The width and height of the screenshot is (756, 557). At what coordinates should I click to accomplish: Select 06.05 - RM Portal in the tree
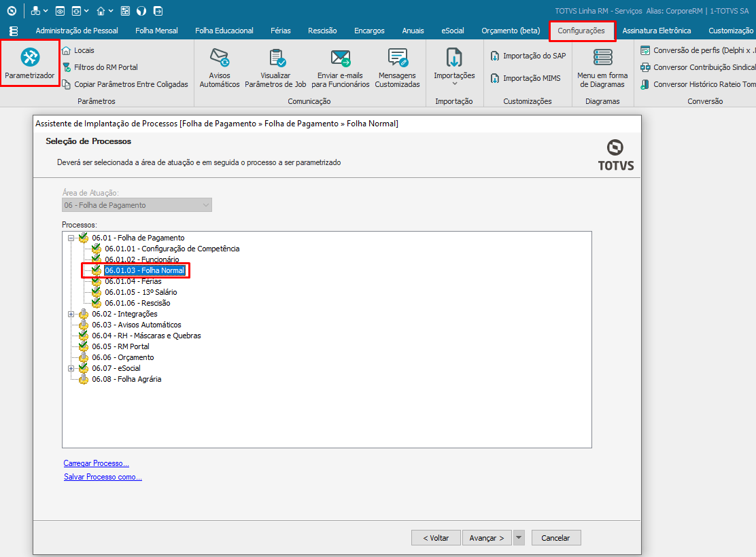120,346
